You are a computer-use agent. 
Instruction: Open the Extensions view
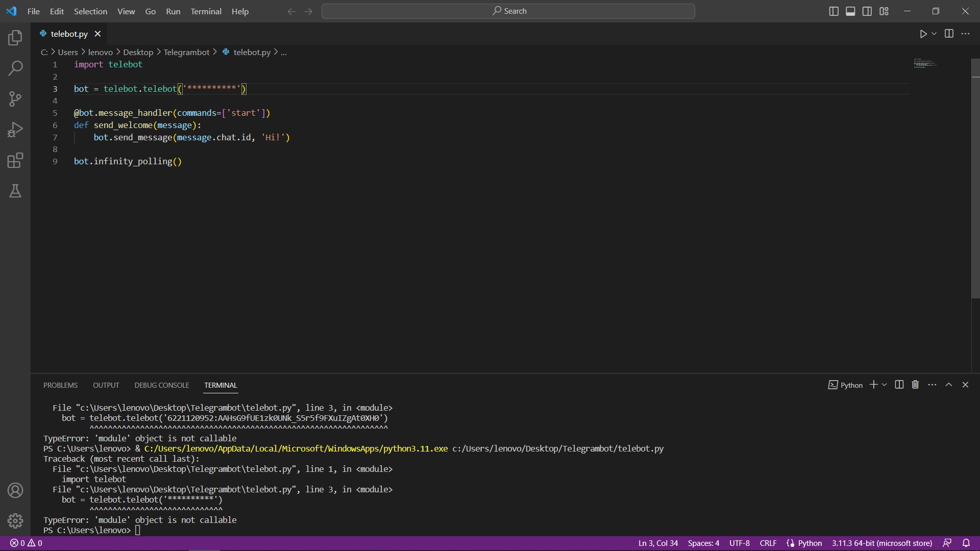15,160
